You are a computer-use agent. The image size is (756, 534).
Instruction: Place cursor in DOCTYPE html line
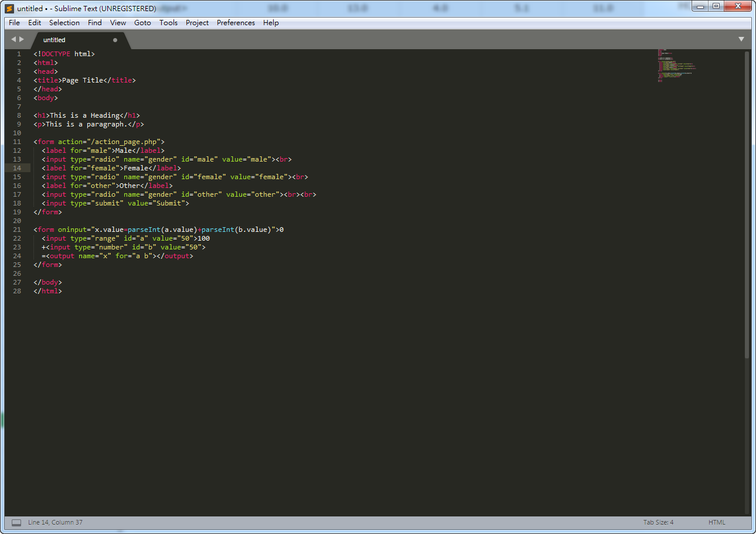point(64,54)
